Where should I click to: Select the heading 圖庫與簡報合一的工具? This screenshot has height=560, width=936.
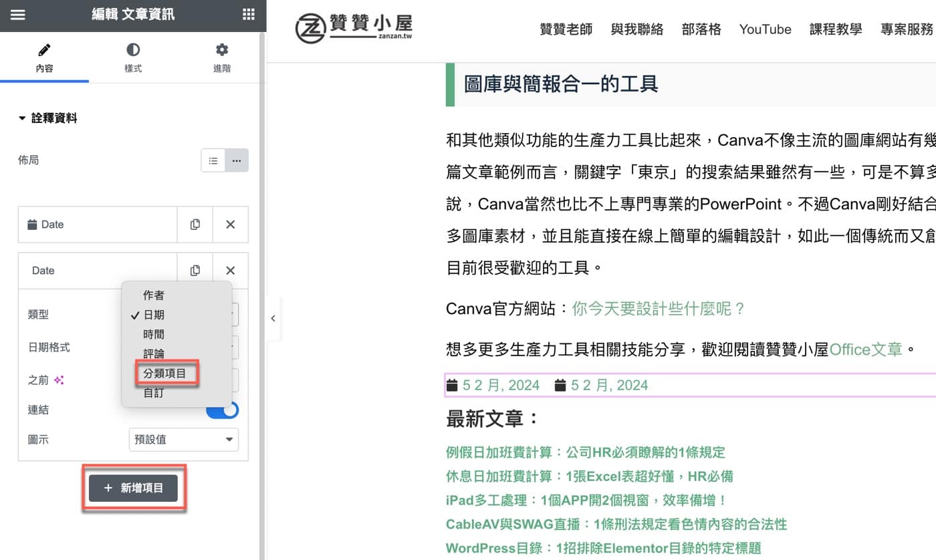561,84
